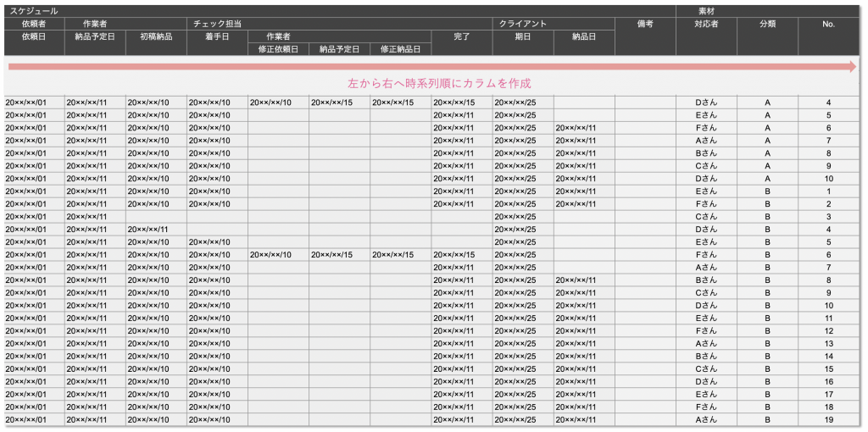
Task: Select Dさん in category A row No. 4
Action: point(706,102)
